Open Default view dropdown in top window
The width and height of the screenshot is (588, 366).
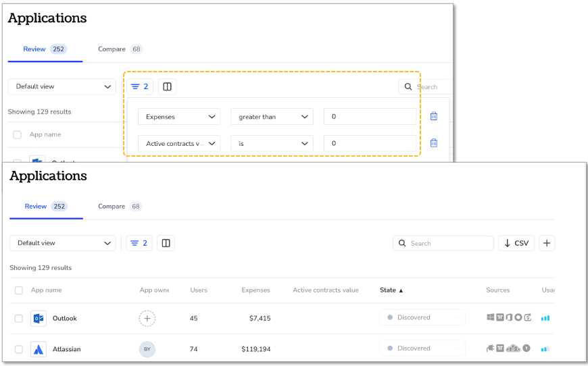click(x=62, y=86)
